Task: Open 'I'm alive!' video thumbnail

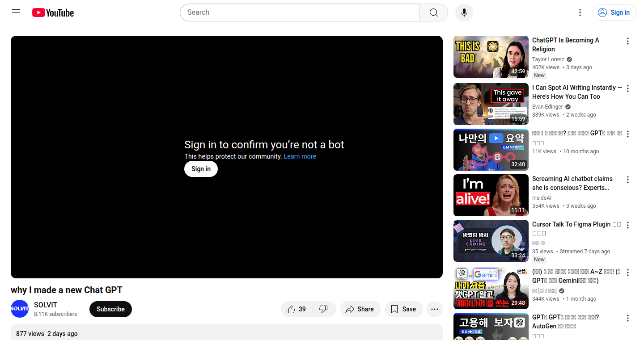Action: click(491, 195)
